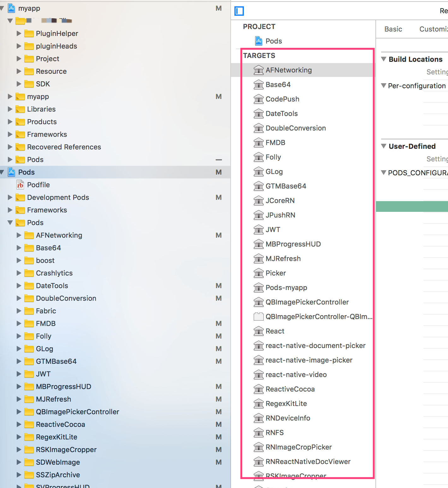Click the JWT target library icon
448x488 pixels.
(259, 229)
